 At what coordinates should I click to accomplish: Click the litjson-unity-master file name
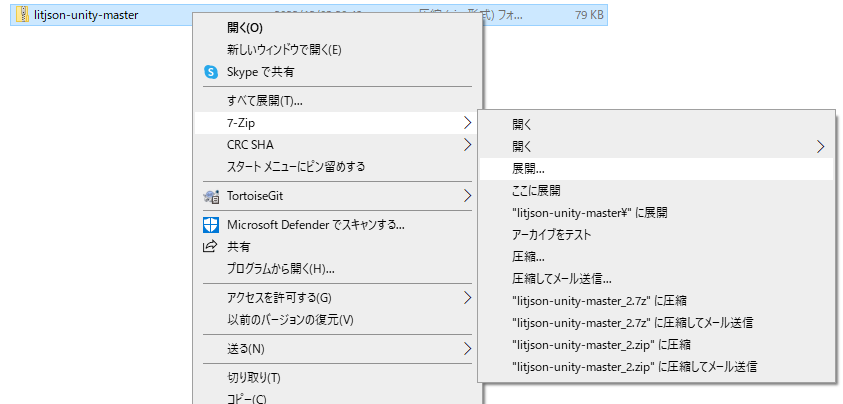(x=86, y=15)
